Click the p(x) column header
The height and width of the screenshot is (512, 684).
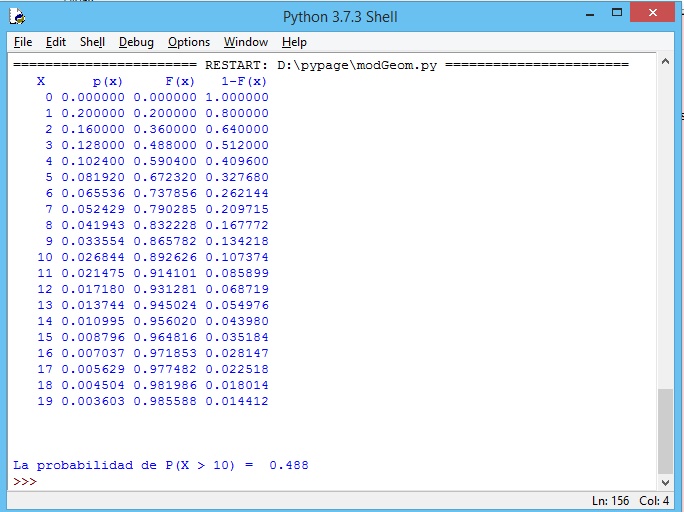[107, 82]
